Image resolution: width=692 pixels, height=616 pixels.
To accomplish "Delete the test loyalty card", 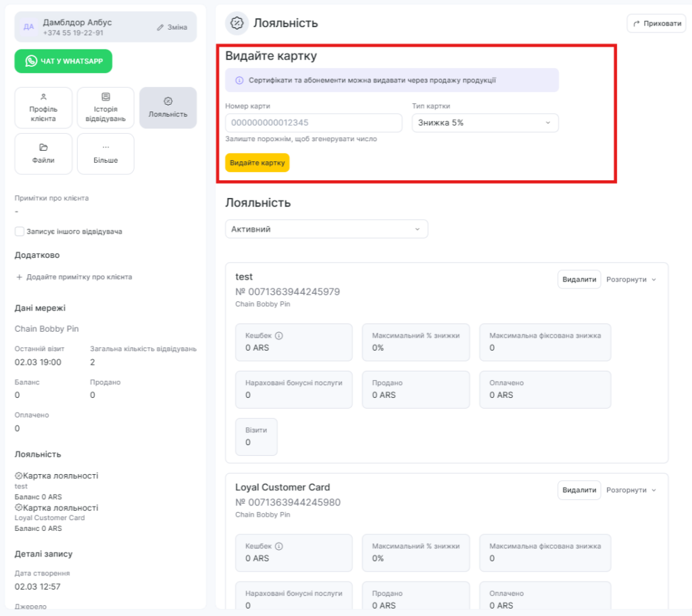I will [578, 280].
